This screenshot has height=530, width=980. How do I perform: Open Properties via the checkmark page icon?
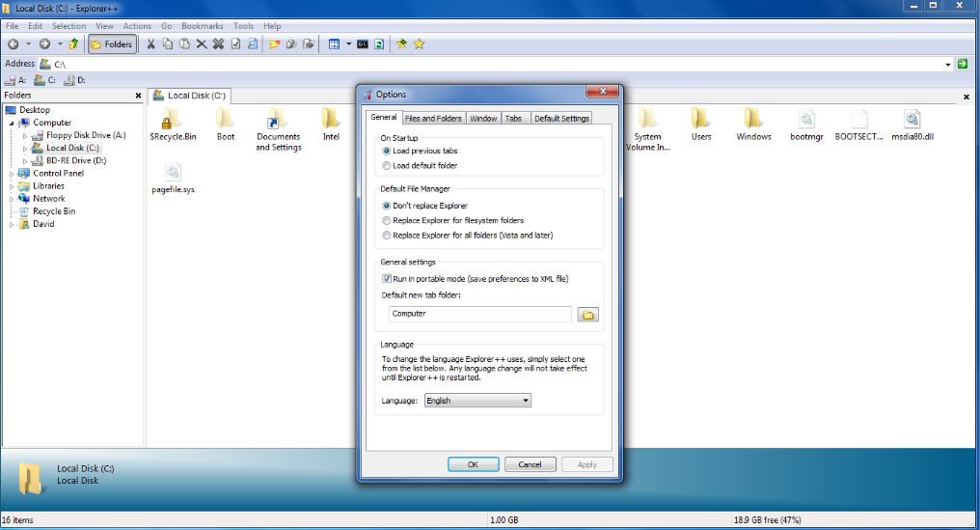point(235,43)
